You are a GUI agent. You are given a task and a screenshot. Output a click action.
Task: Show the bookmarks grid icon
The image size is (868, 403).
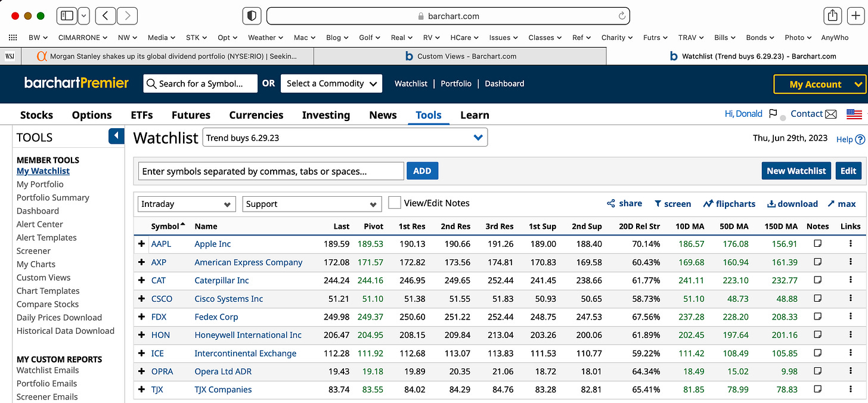[13, 38]
